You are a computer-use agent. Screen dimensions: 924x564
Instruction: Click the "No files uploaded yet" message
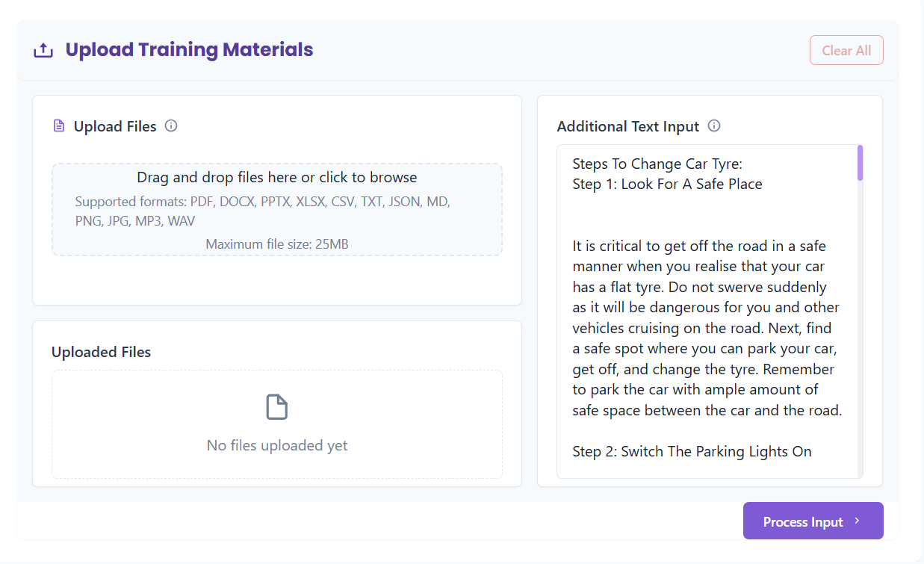click(277, 446)
